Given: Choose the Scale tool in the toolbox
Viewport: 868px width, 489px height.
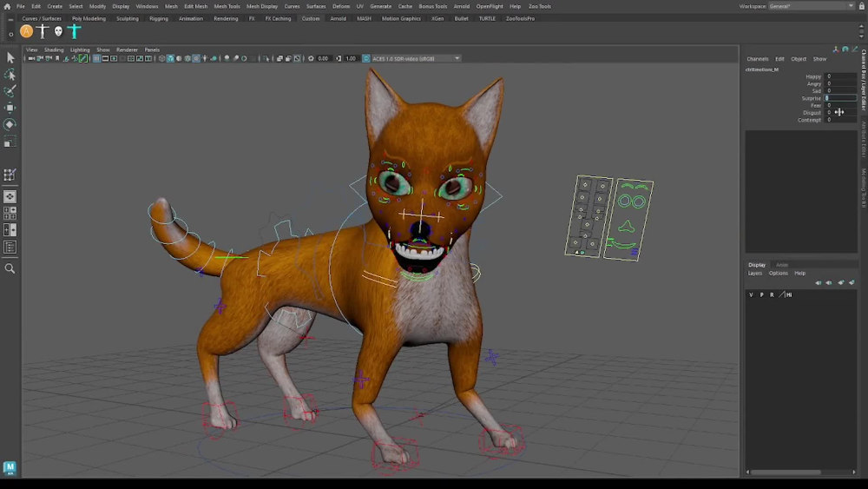Looking at the screenshot, I should 10,142.
